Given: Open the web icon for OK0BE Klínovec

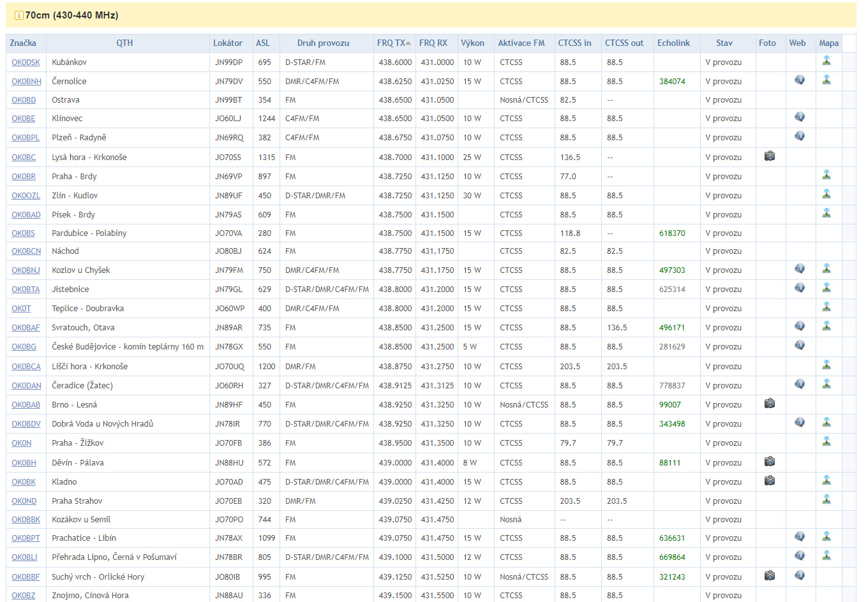Looking at the screenshot, I should click(800, 117).
